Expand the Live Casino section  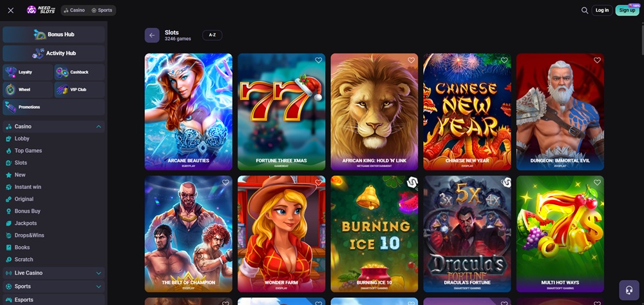tap(99, 273)
